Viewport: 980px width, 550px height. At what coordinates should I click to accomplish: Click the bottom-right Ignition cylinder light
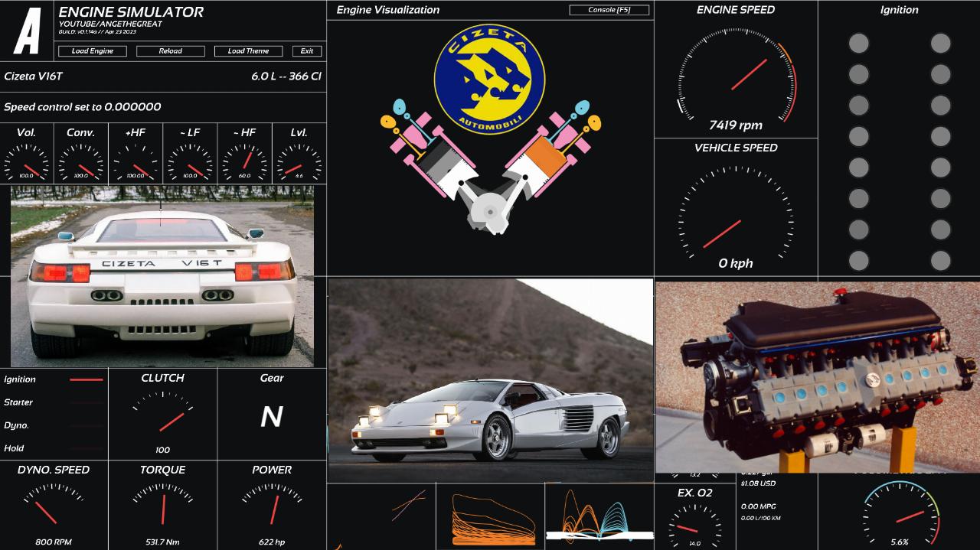tap(940, 260)
